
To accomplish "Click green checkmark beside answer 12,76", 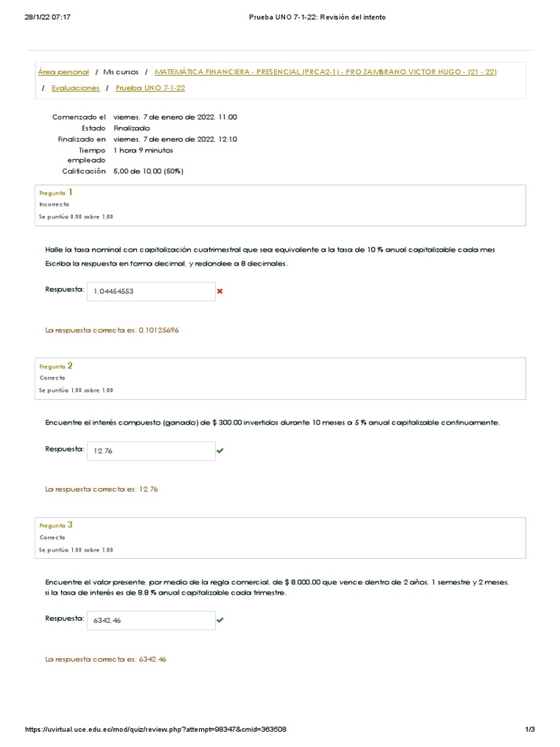I will click(x=219, y=451).
